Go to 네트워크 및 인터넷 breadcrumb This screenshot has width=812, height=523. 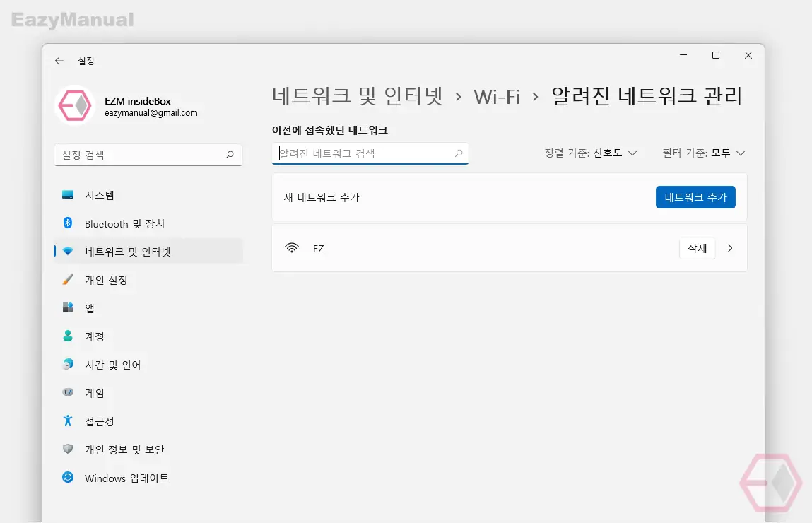coord(358,96)
